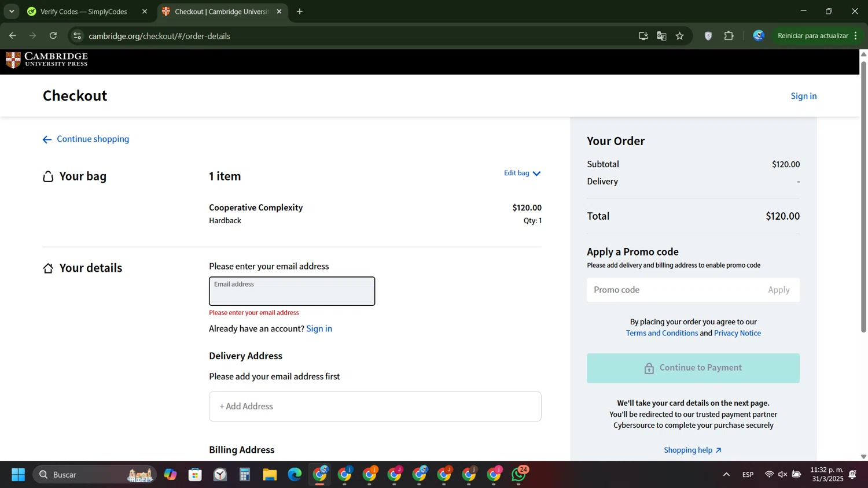The image size is (868, 488).
Task: Switch to Verify Codes SimplyCodes tab
Action: (84, 12)
